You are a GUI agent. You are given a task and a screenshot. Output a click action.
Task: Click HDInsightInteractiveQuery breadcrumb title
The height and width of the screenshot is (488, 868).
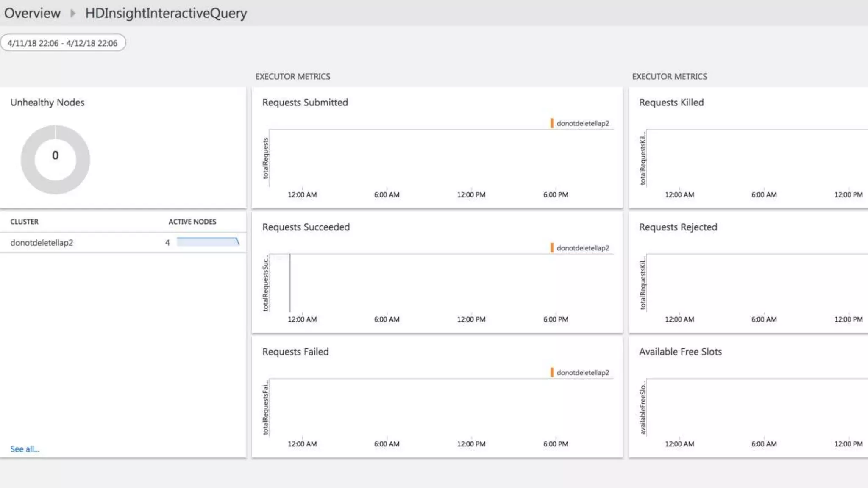[x=166, y=13]
